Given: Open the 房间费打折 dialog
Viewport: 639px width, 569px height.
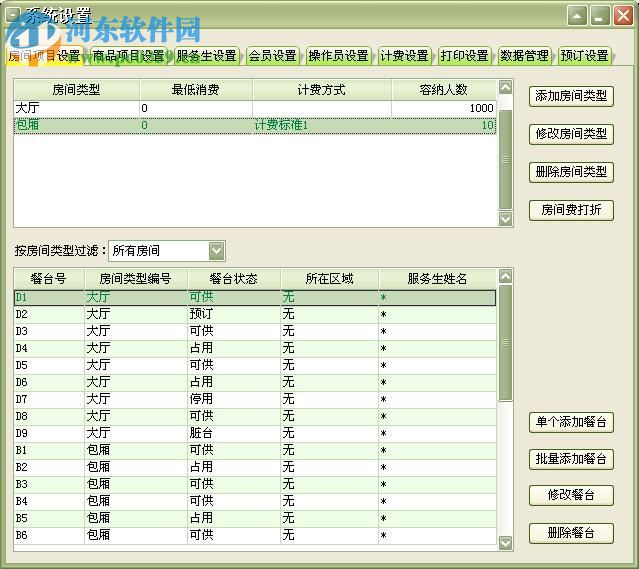Looking at the screenshot, I should tap(571, 210).
